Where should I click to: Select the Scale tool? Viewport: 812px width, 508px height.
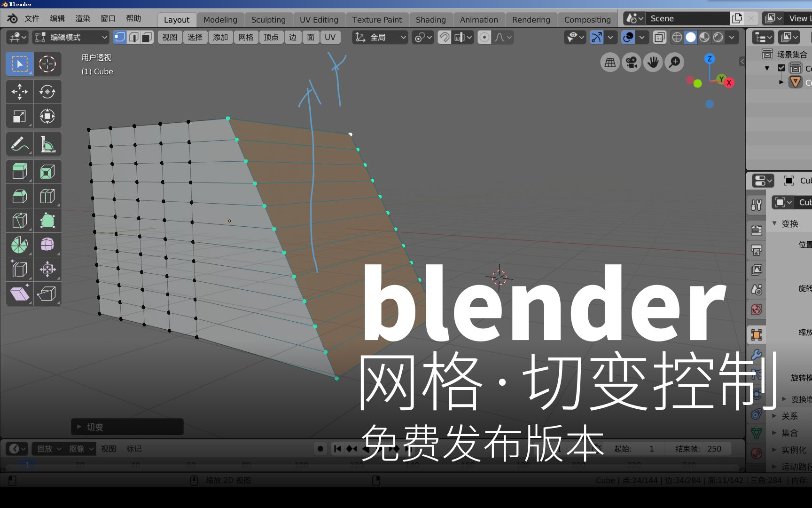(19, 116)
